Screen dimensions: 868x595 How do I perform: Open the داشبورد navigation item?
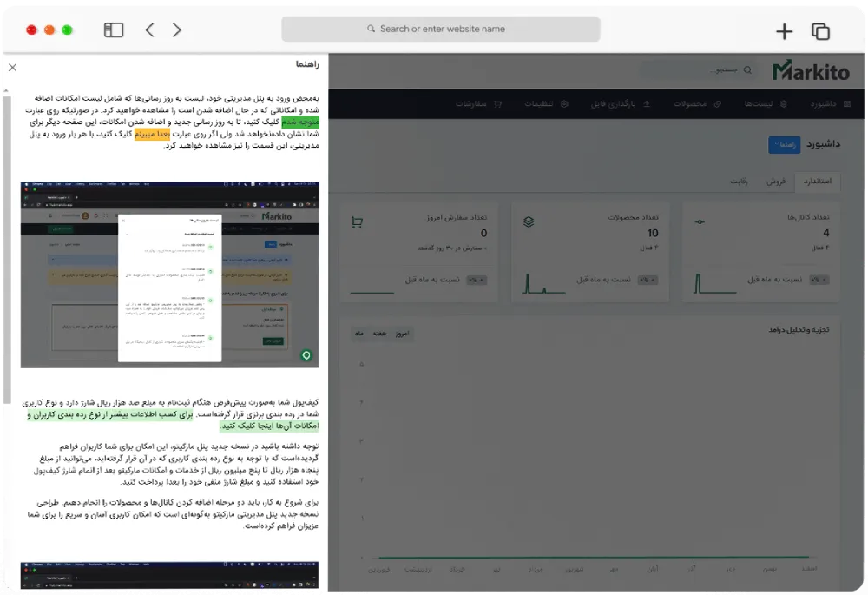(831, 104)
